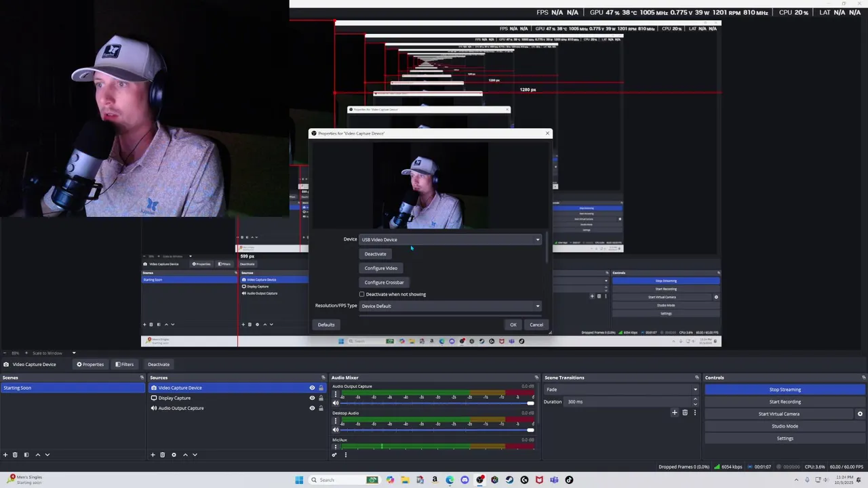Lock the Video Capture Device source
Image resolution: width=868 pixels, height=488 pixels.
click(x=321, y=388)
